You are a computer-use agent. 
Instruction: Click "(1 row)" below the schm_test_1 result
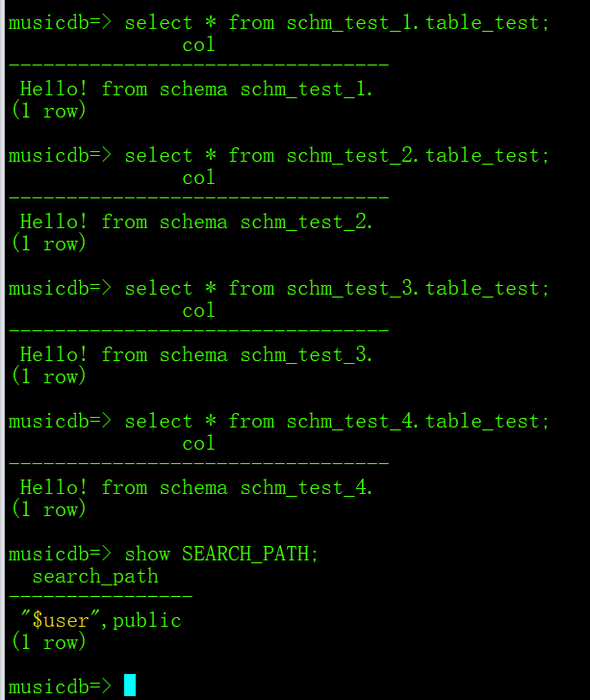coord(49,111)
